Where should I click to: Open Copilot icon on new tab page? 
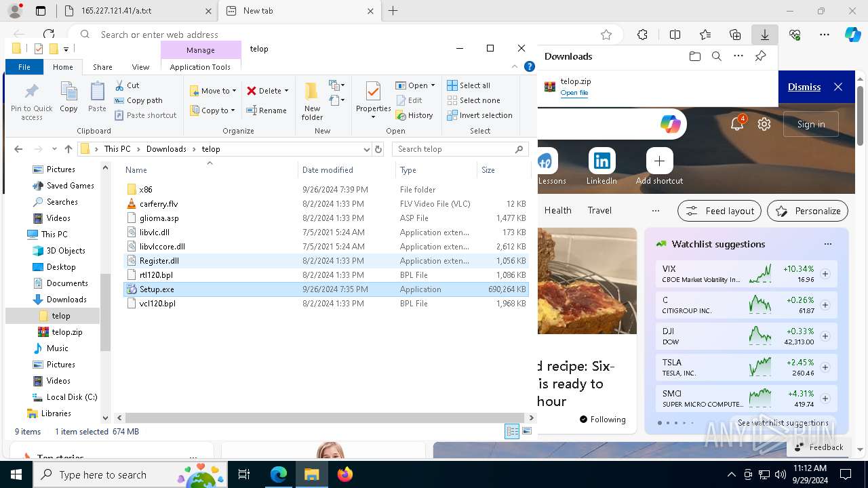tap(670, 124)
